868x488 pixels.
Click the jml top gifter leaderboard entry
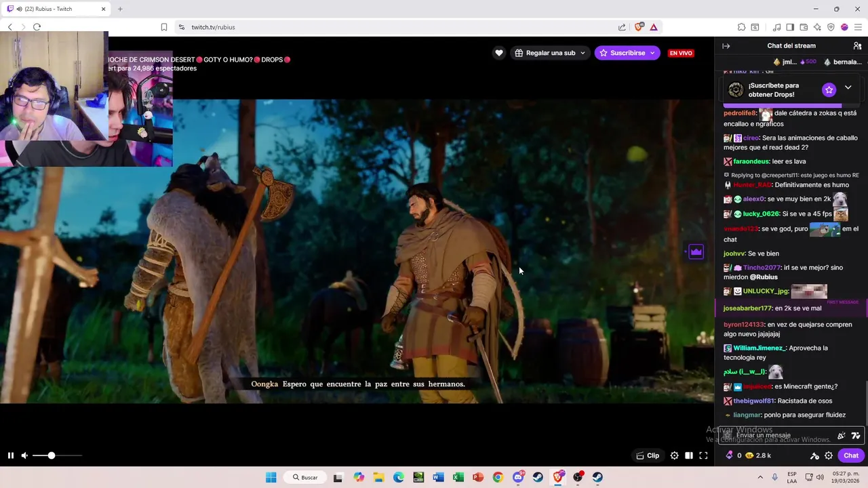795,62
